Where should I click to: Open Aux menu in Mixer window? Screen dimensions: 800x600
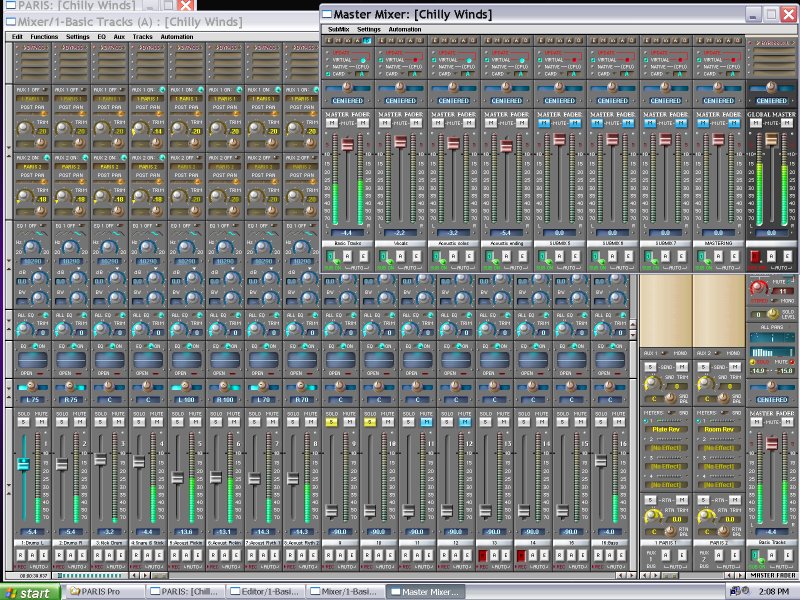point(119,37)
